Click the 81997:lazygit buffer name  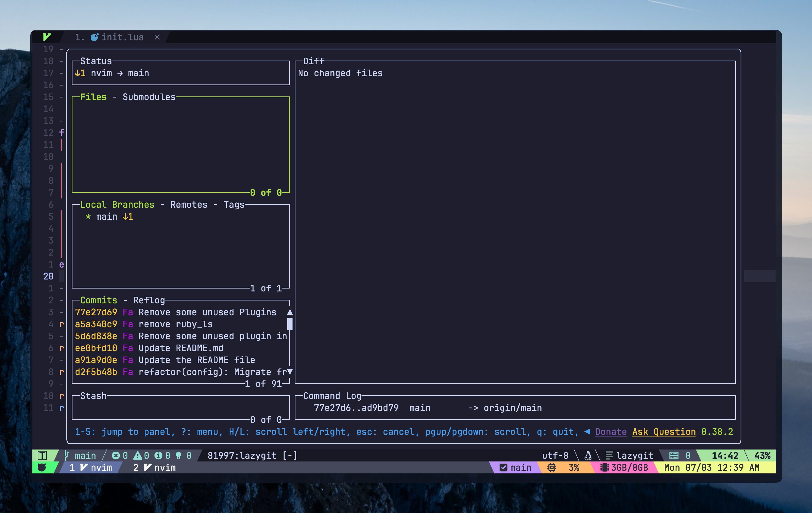tap(242, 456)
